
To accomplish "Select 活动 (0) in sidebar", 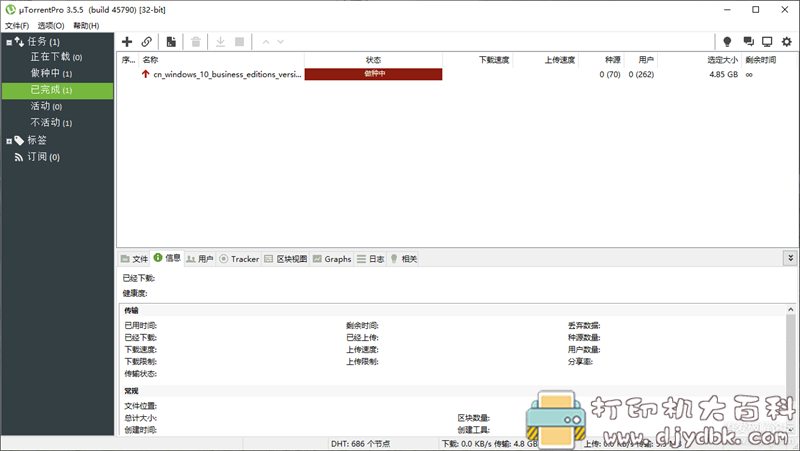I will coord(57,107).
